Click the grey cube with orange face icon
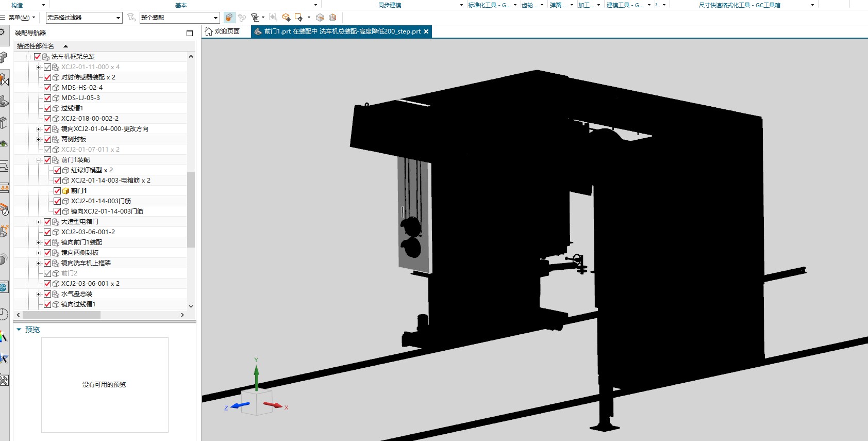Screen dimensions: 868x441 (320, 18)
